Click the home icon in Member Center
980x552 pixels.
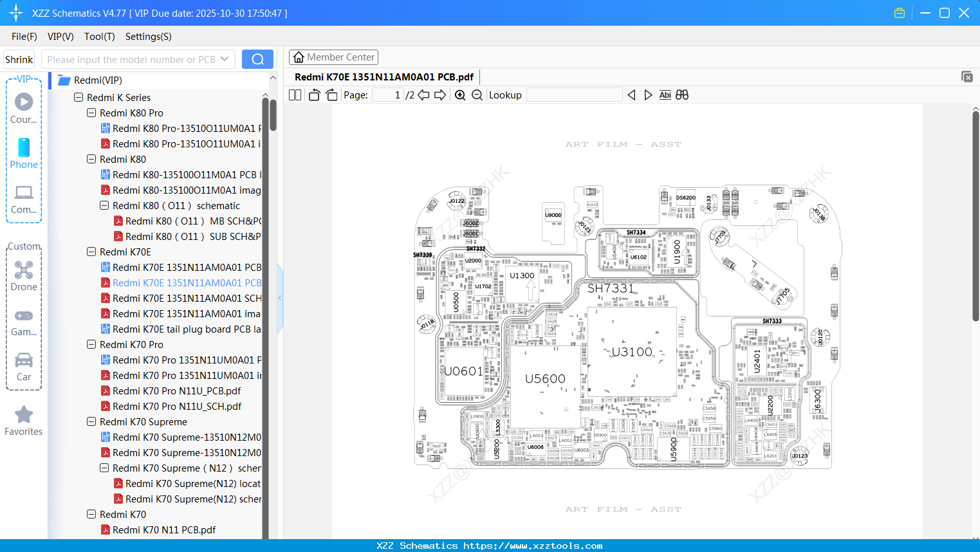[x=299, y=57]
